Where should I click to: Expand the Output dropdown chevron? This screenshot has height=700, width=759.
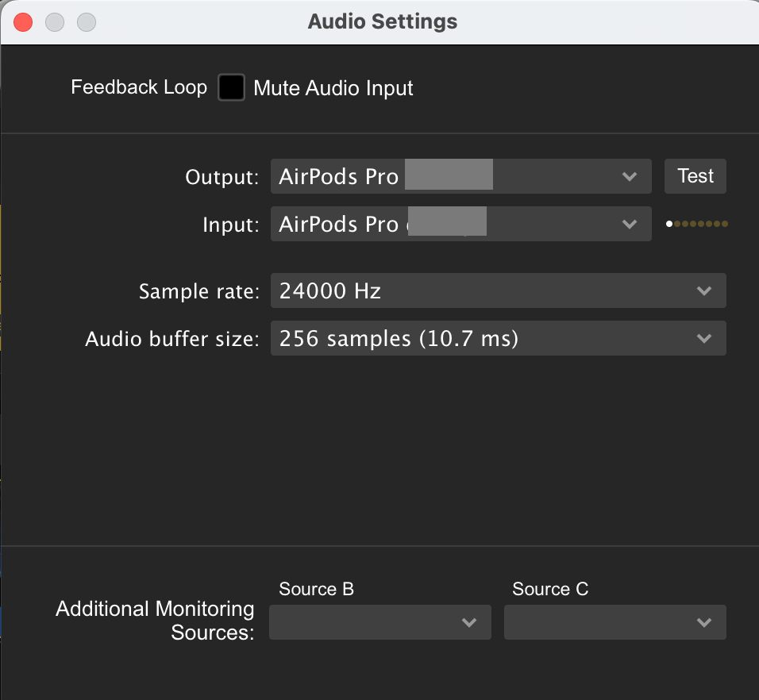click(630, 176)
